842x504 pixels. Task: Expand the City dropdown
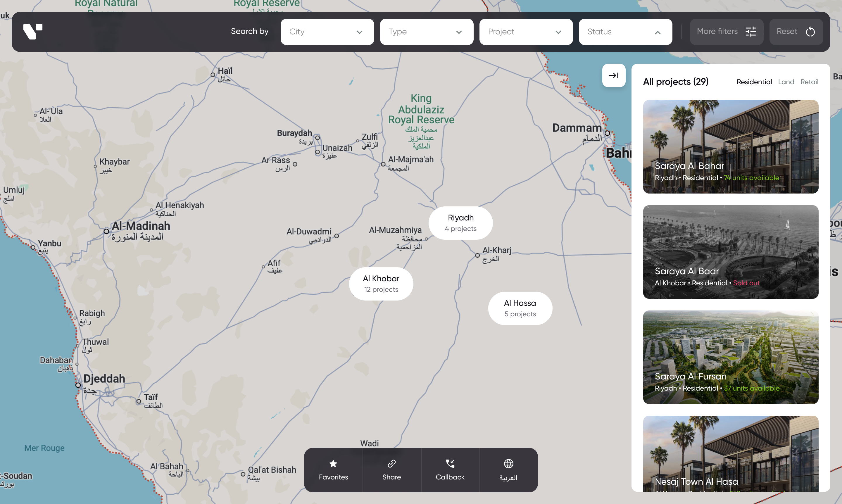click(327, 32)
